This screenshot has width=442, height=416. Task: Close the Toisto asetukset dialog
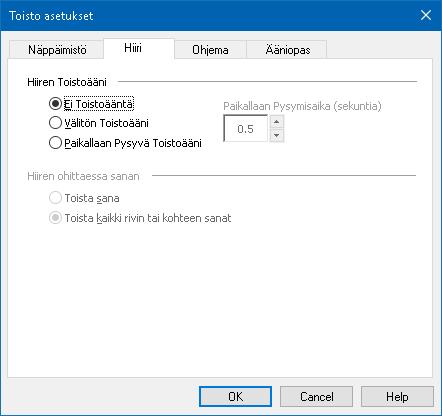tap(426, 15)
